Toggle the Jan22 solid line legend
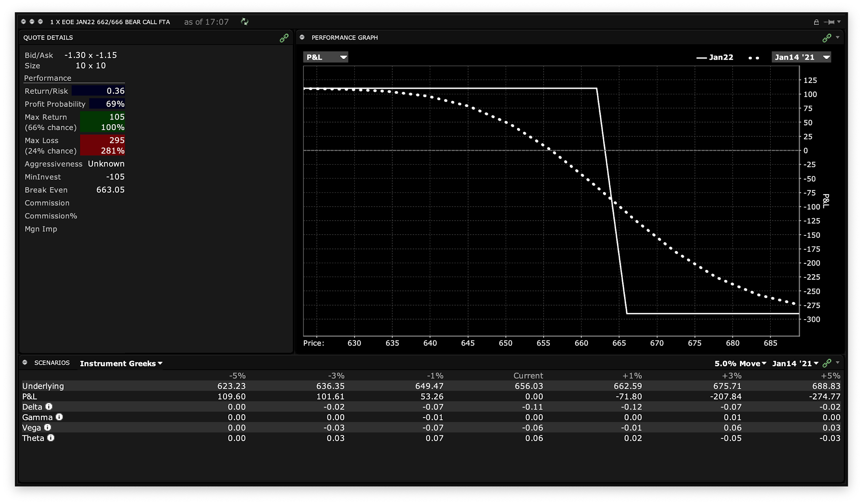The image size is (863, 504). pos(715,57)
